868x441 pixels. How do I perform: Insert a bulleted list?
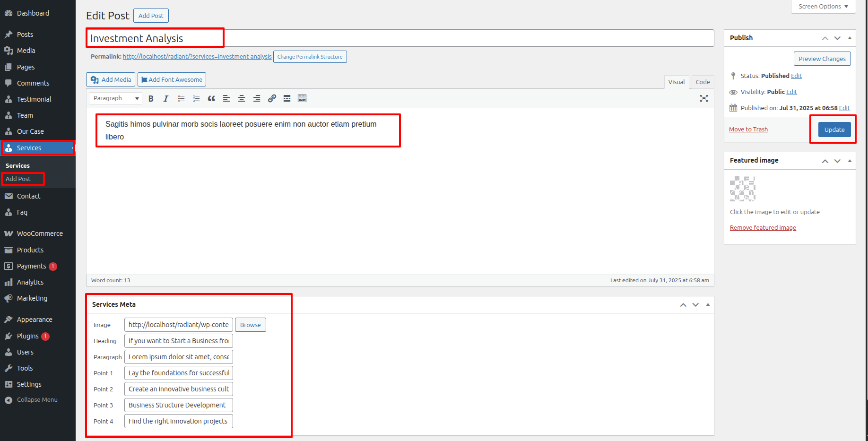[181, 98]
